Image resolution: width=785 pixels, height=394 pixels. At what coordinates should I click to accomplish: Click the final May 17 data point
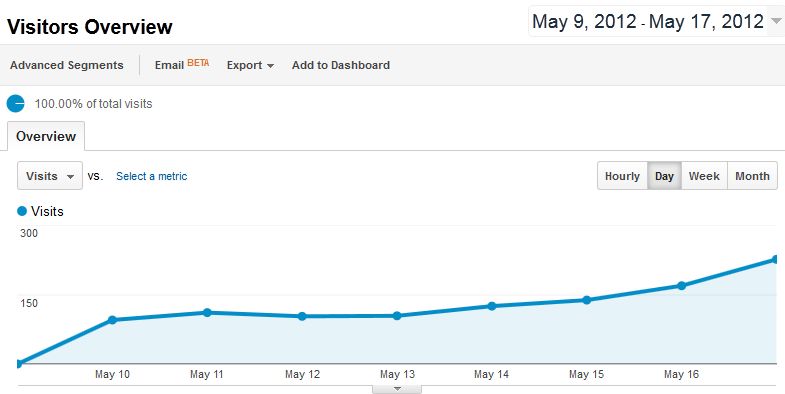point(775,259)
